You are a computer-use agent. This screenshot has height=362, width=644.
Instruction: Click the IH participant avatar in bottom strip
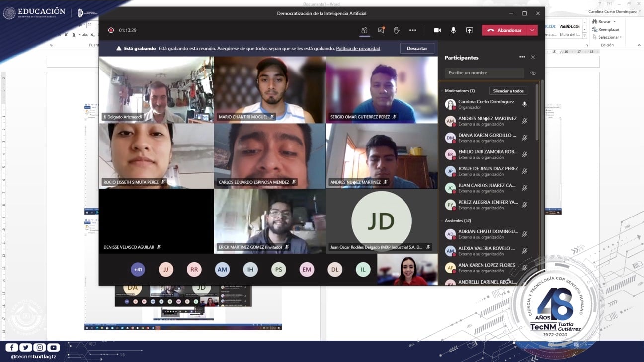point(250,270)
